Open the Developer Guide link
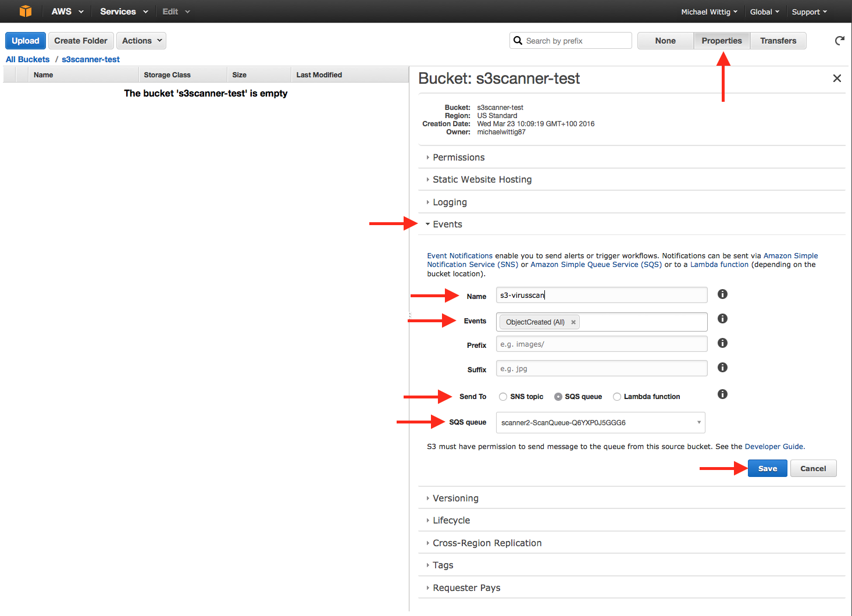Viewport: 852px width, 616px height. click(773, 447)
